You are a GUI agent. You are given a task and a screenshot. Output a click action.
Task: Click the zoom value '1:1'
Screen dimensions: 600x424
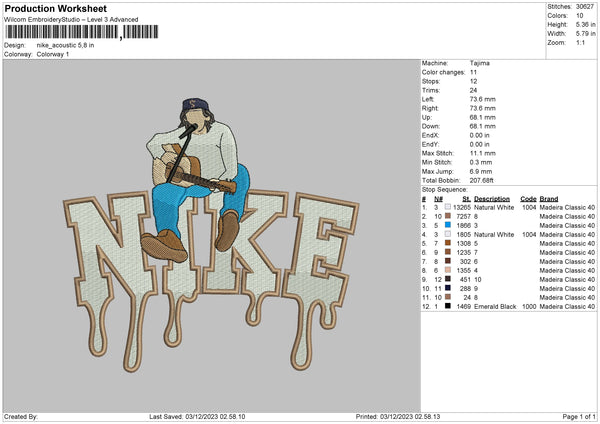coord(580,42)
